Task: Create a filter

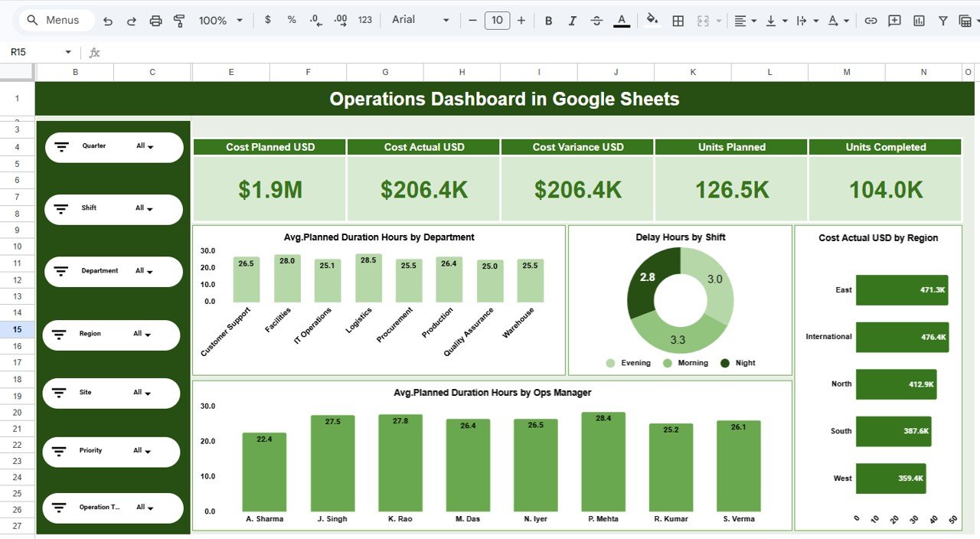Action: pos(942,21)
